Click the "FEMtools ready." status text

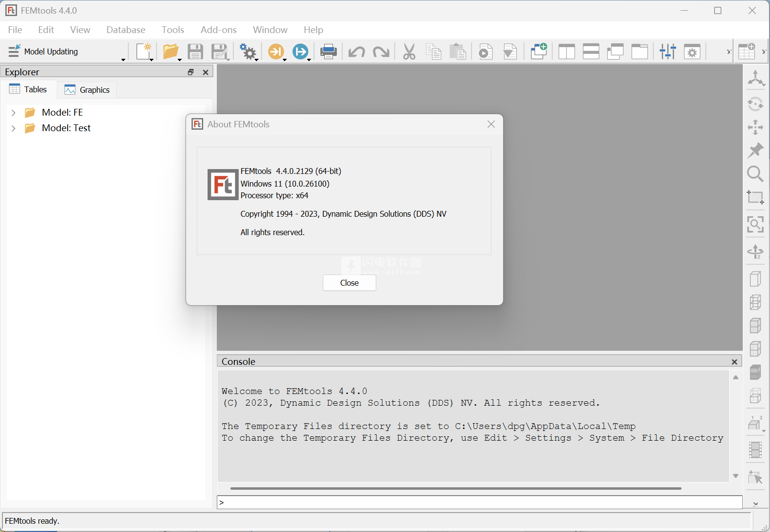click(32, 521)
